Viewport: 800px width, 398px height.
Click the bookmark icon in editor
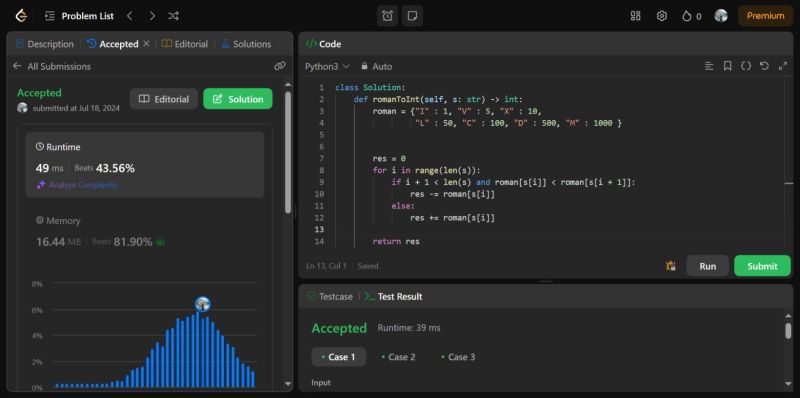[728, 66]
